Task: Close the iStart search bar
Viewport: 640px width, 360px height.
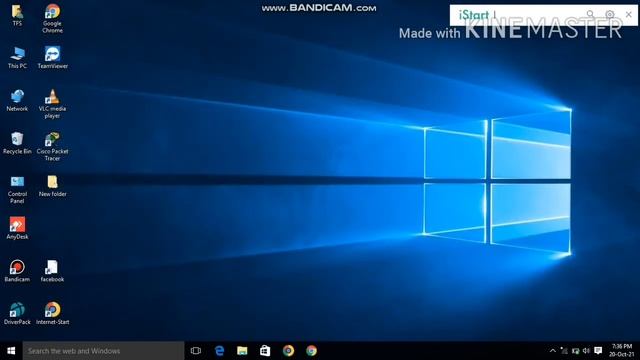Action: tap(629, 15)
